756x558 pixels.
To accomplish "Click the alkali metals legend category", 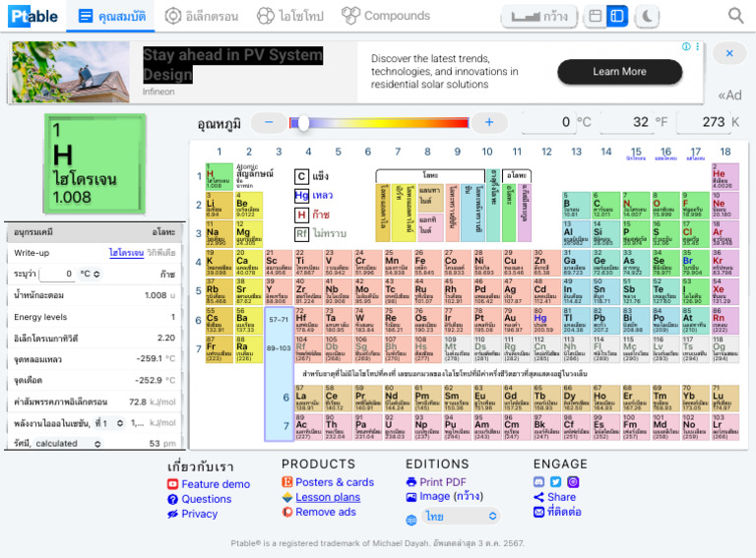I will 382,213.
